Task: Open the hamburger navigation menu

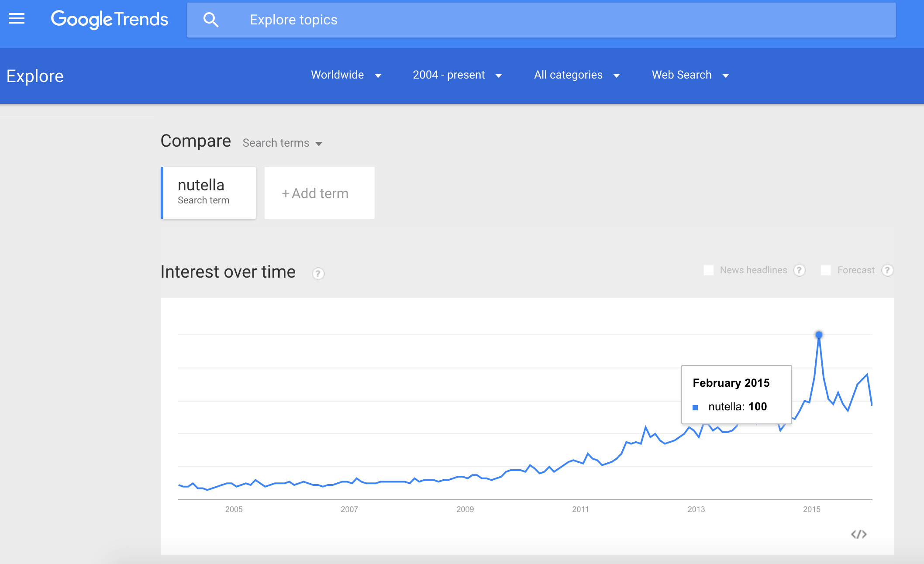Action: click(x=17, y=19)
